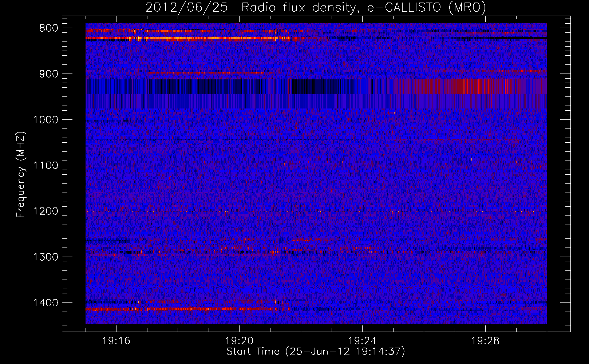The height and width of the screenshot is (364, 589).
Task: Click the "Start Time (25-Jun-12 19:14:37)" label
Action: [x=316, y=352]
